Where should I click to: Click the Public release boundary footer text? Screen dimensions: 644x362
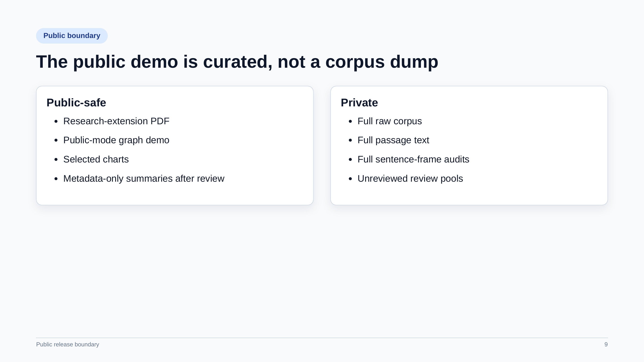tap(68, 344)
